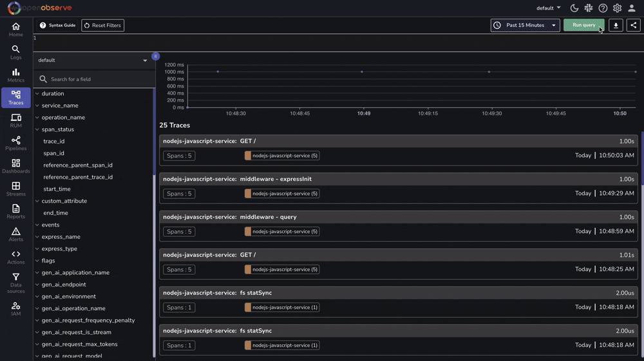Go to Pipelines in sidebar
Viewport: 644px width, 361px height.
tap(15, 143)
